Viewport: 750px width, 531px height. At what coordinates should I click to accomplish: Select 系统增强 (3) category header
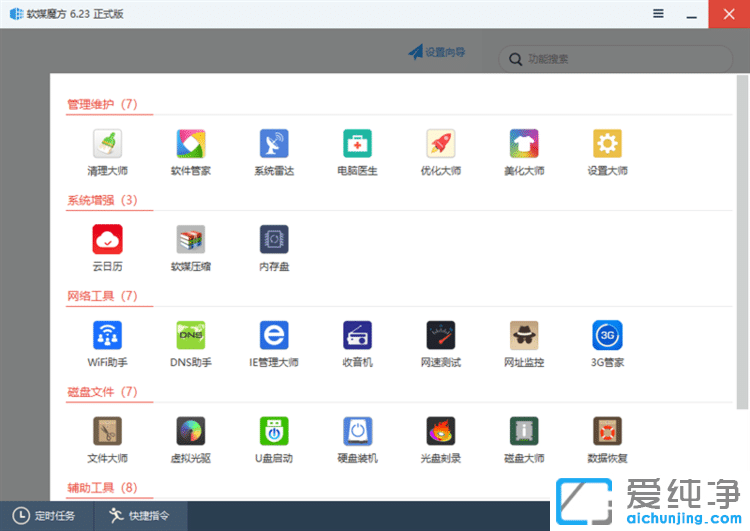102,200
